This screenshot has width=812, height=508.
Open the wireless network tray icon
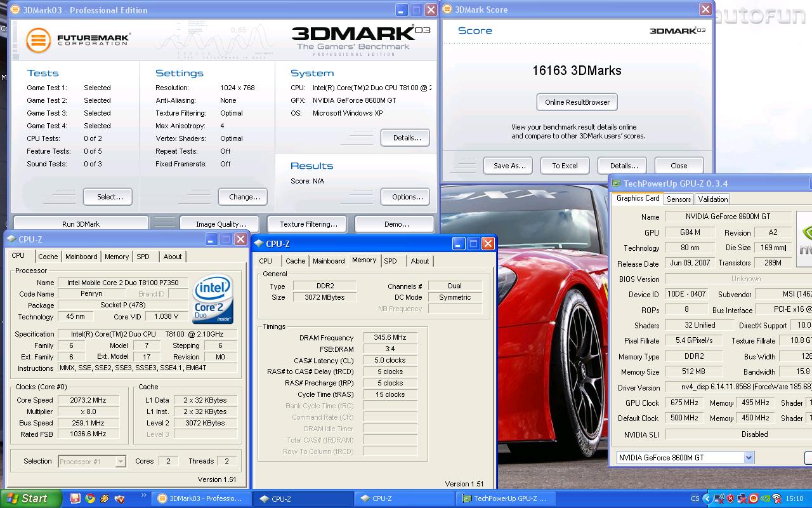(x=777, y=498)
